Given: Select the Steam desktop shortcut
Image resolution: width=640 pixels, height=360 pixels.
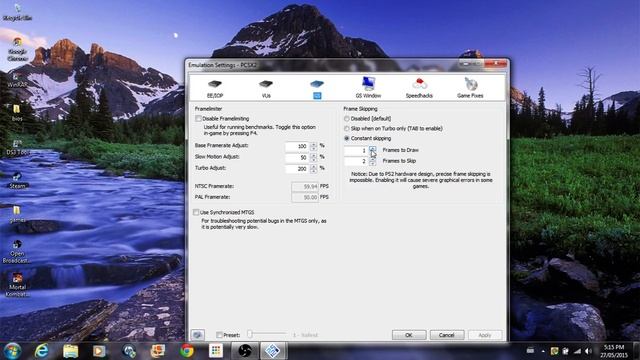Looking at the screenshot, I should click(x=17, y=180).
